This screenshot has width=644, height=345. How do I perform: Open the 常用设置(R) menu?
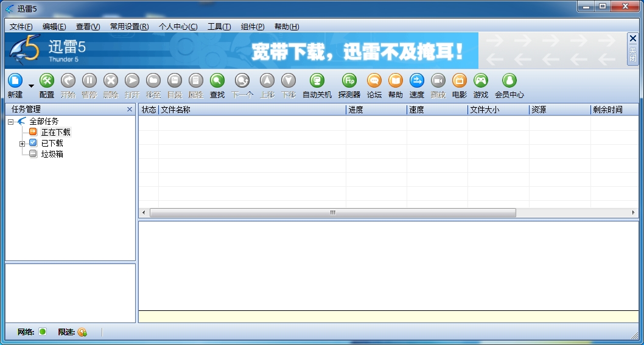(130, 27)
